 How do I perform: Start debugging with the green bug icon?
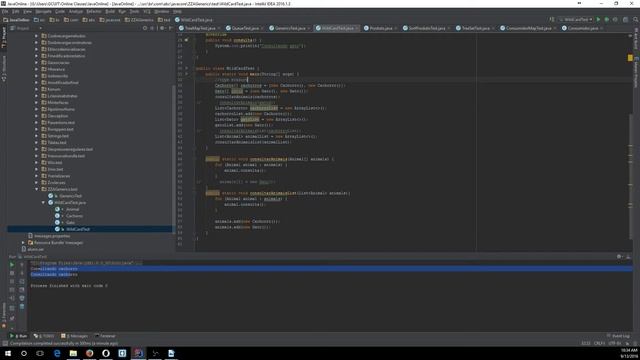(607, 20)
